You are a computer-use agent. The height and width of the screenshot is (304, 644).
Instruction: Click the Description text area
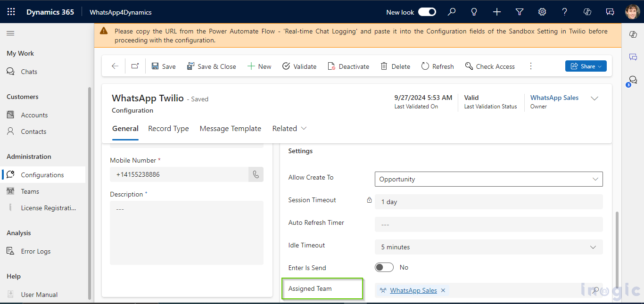[x=186, y=232]
